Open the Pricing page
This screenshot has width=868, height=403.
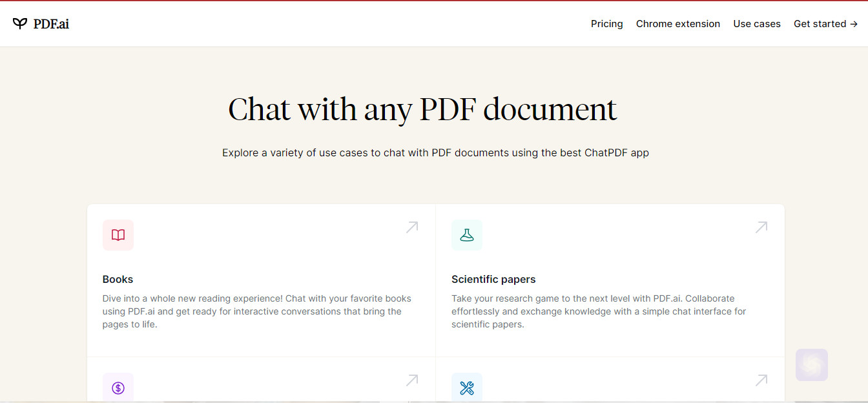point(607,24)
